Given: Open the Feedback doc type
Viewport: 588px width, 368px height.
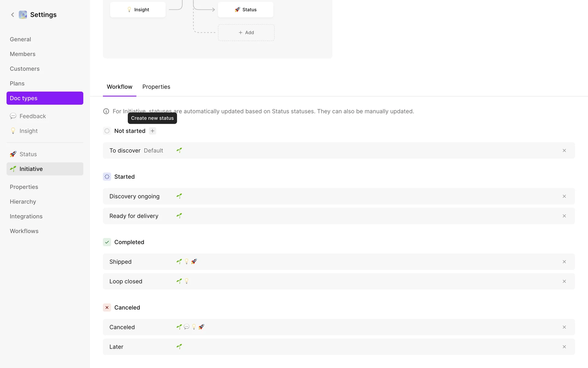Looking at the screenshot, I should pyautogui.click(x=32, y=116).
